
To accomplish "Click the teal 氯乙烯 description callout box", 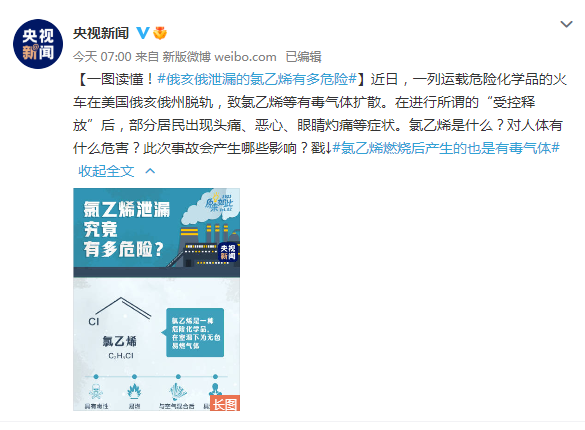I will (x=195, y=332).
